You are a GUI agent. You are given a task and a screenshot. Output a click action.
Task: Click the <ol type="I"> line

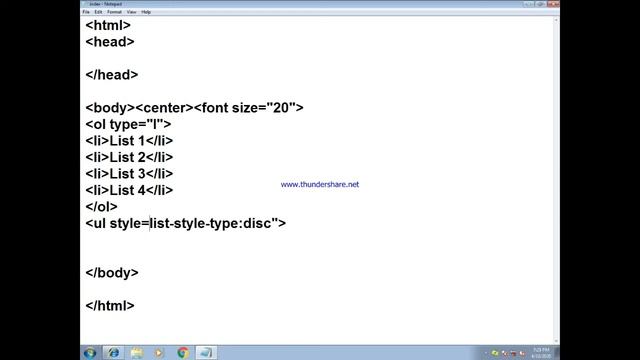(x=128, y=124)
